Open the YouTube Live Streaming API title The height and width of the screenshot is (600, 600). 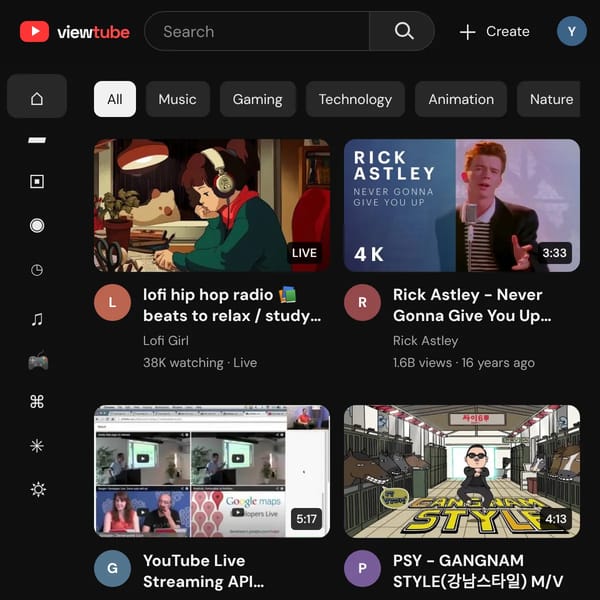click(x=204, y=571)
